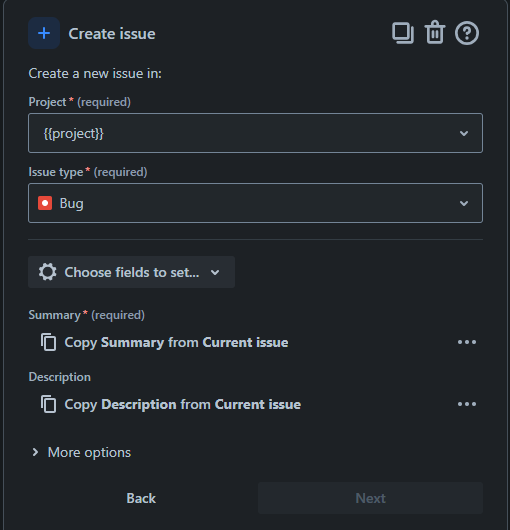The height and width of the screenshot is (530, 510).
Task: Click the blue plus Create issue icon
Action: (44, 33)
